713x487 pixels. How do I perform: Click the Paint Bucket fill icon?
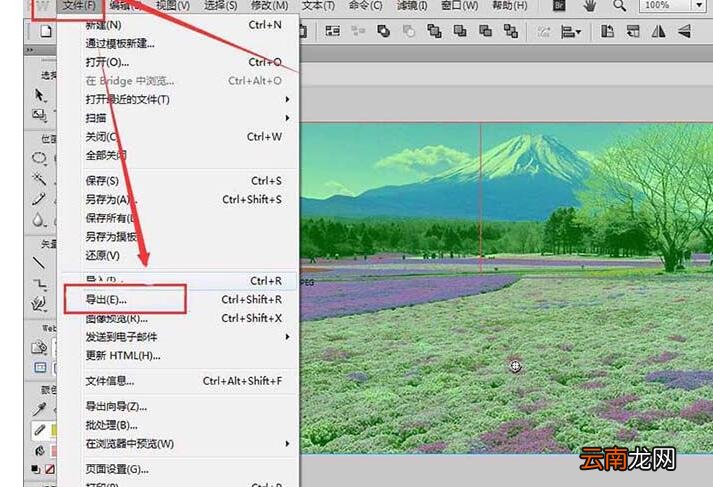(x=40, y=451)
